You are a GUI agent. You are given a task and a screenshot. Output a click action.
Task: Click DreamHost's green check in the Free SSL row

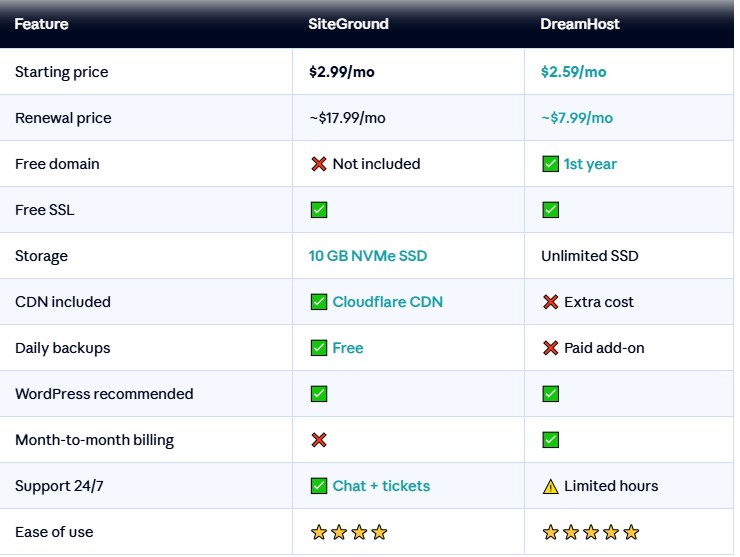pyautogui.click(x=550, y=210)
